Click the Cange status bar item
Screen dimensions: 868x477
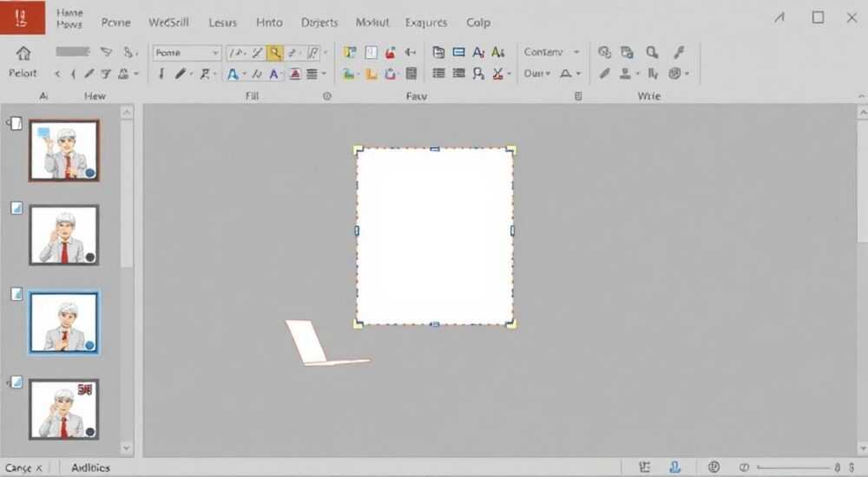point(23,468)
